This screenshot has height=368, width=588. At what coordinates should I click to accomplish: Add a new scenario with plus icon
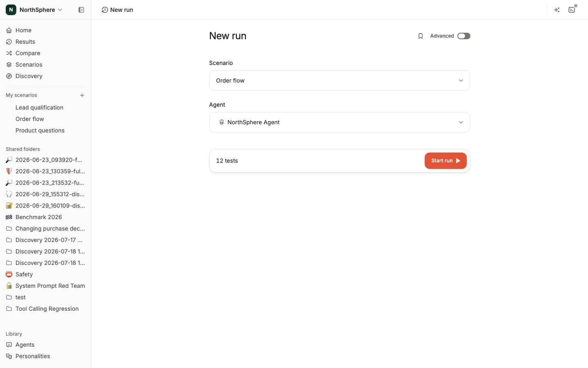coord(82,95)
